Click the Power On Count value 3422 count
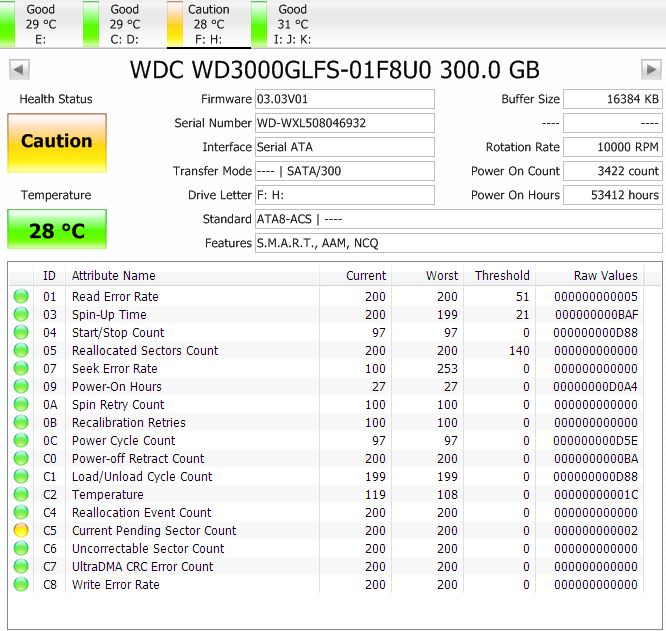 coord(612,171)
